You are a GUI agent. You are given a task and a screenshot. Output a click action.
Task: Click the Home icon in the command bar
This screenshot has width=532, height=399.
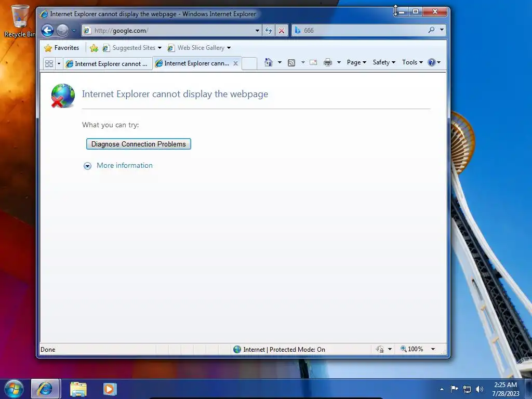[269, 62]
